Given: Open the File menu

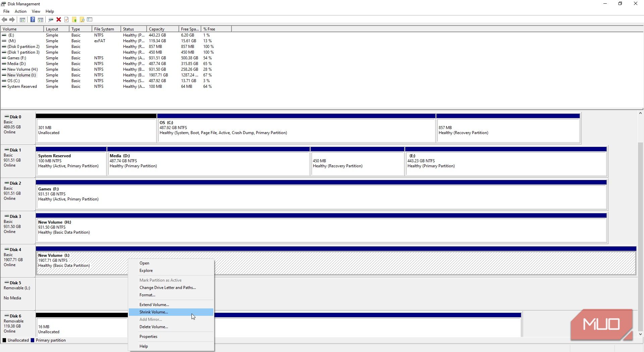Looking at the screenshot, I should click(x=6, y=11).
